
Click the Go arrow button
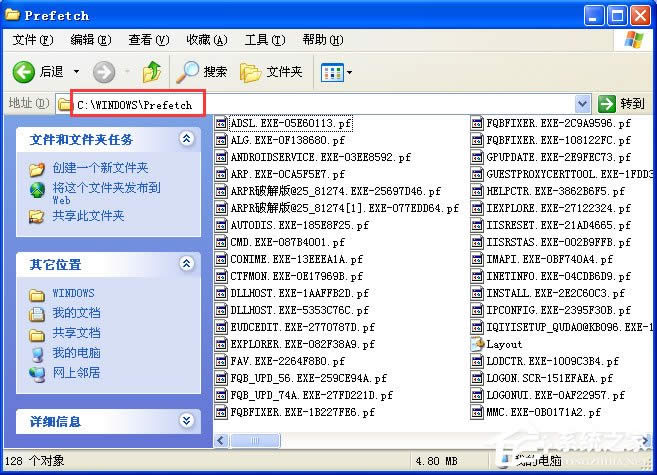tap(607, 104)
